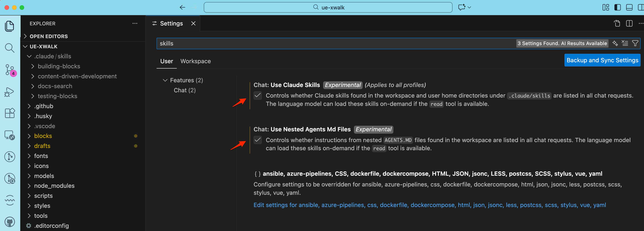Trigger AI search with the sparkle icon
This screenshot has width=644, height=231.
pos(615,43)
